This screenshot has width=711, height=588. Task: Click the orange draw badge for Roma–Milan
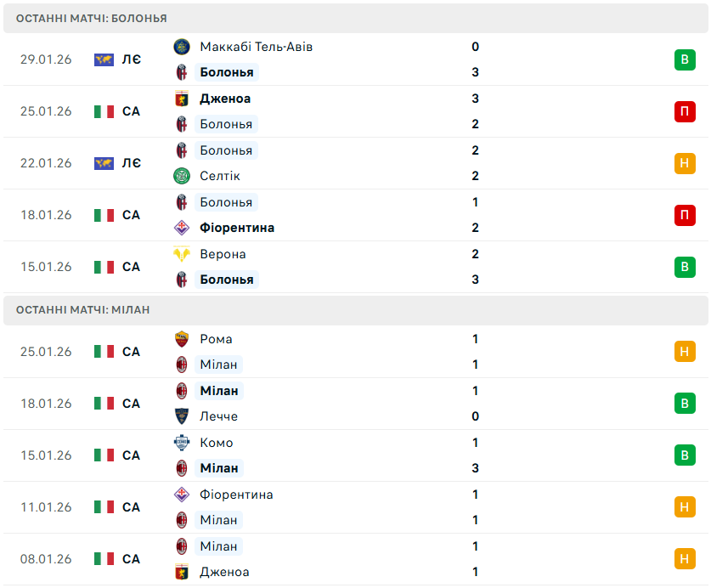[685, 352]
